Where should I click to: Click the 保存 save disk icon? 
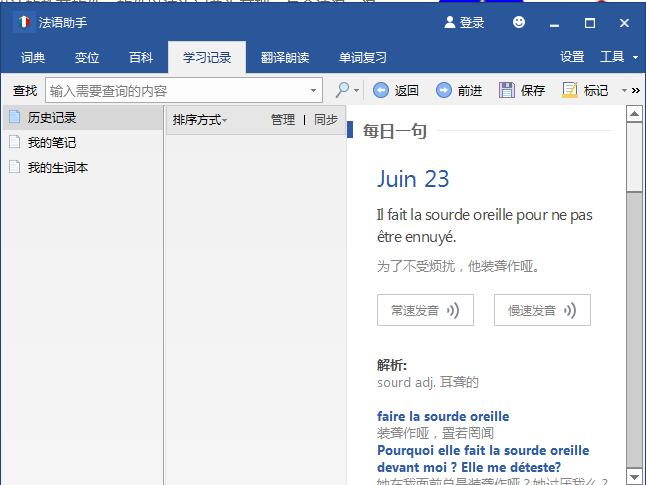(507, 90)
